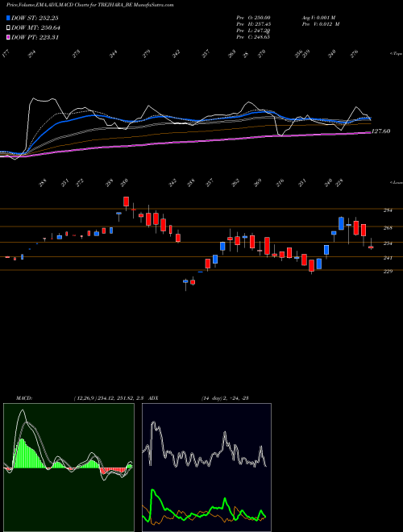Viewport: 403px width, 532px height.
Task: Click the '<Tops' label at the right edge
Action: (x=396, y=54)
